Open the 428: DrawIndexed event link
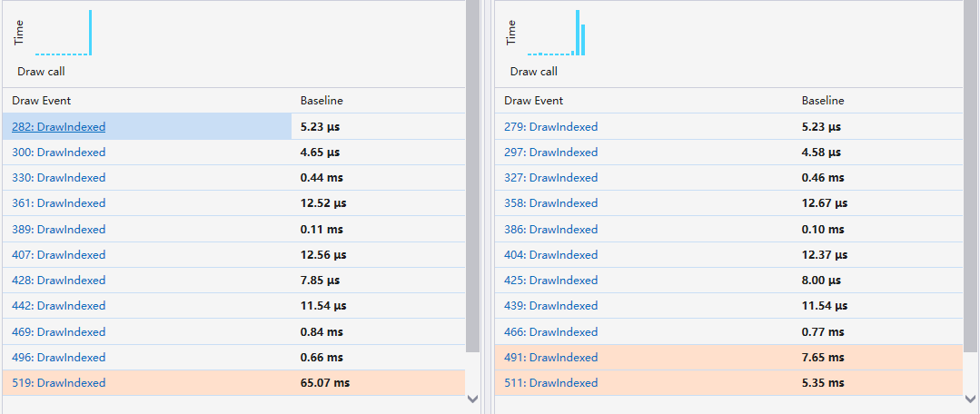This screenshot has height=414, width=980. click(59, 281)
